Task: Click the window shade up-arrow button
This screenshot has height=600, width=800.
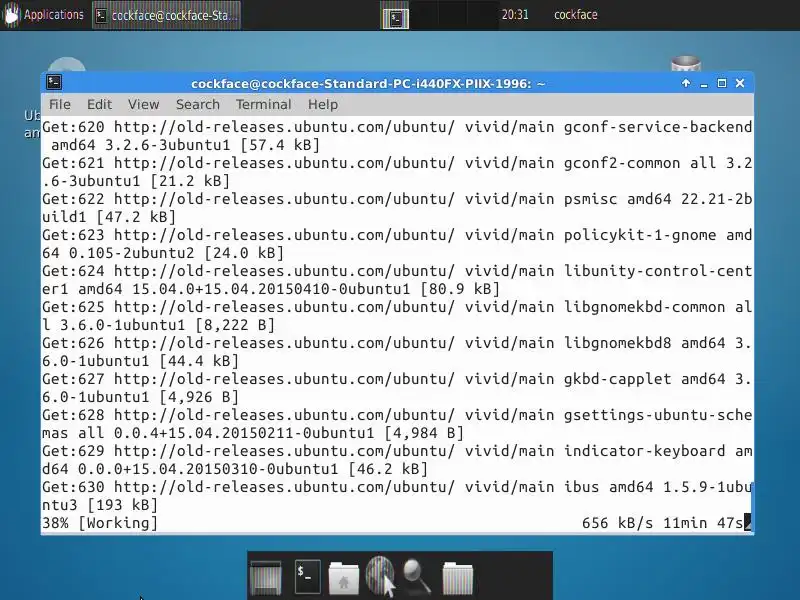Action: coord(686,83)
